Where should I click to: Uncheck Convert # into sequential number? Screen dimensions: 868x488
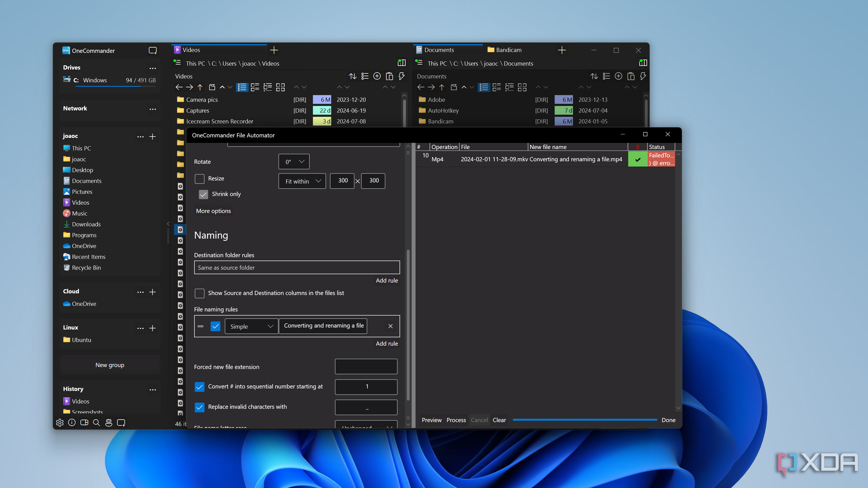tap(199, 387)
